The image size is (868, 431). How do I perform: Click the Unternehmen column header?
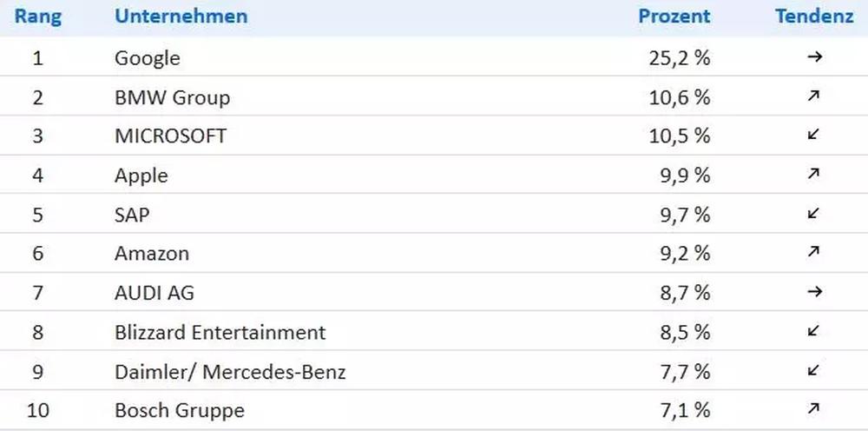[x=181, y=17]
